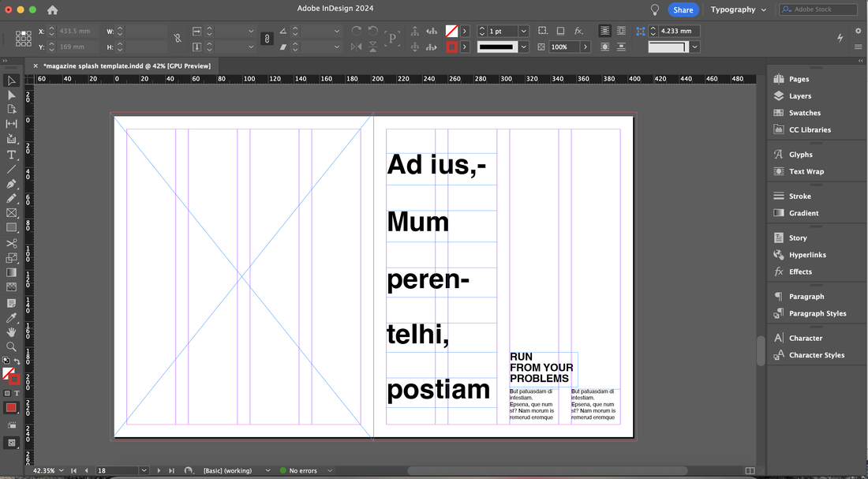Choose the Zoom tool

click(11, 346)
